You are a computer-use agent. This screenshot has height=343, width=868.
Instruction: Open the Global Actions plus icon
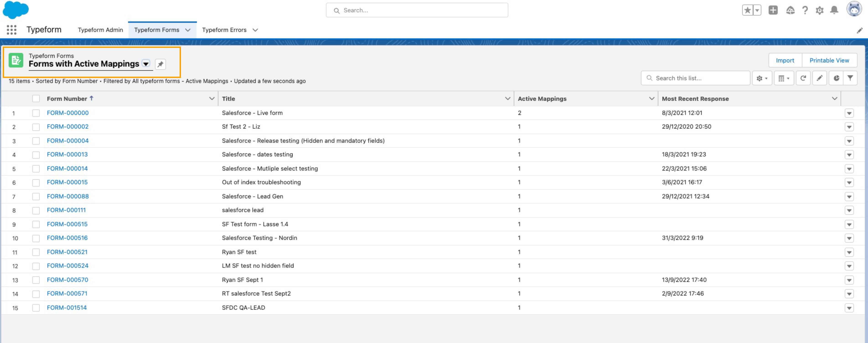coord(773,10)
